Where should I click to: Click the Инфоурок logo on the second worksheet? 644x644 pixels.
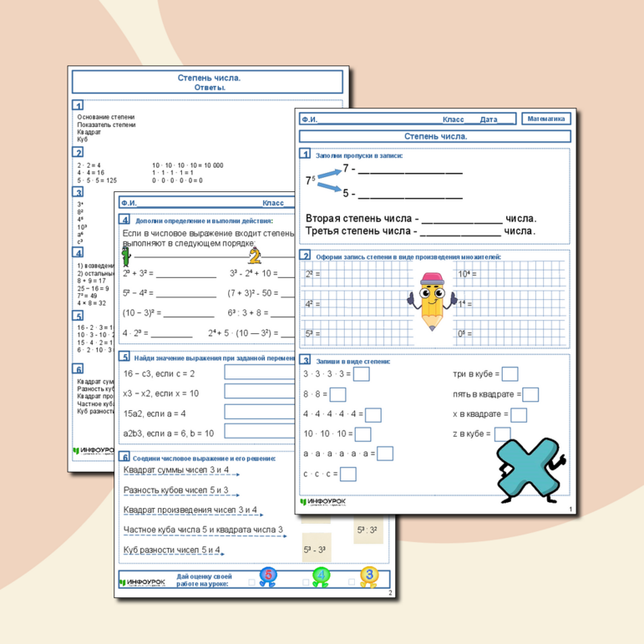142,582
